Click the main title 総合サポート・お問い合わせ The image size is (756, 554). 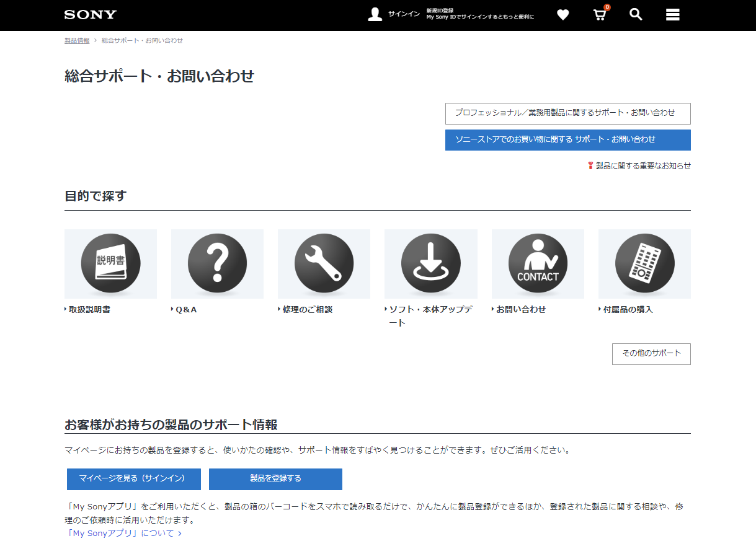click(159, 76)
